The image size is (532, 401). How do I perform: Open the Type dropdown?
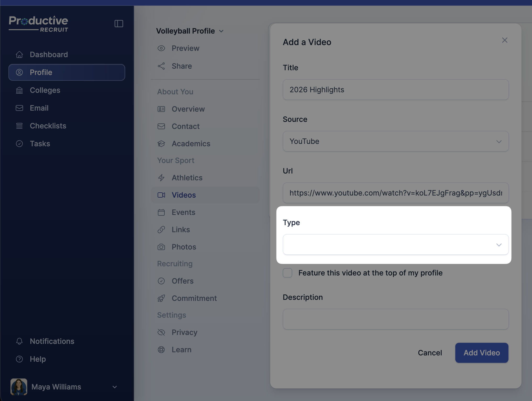tap(395, 245)
